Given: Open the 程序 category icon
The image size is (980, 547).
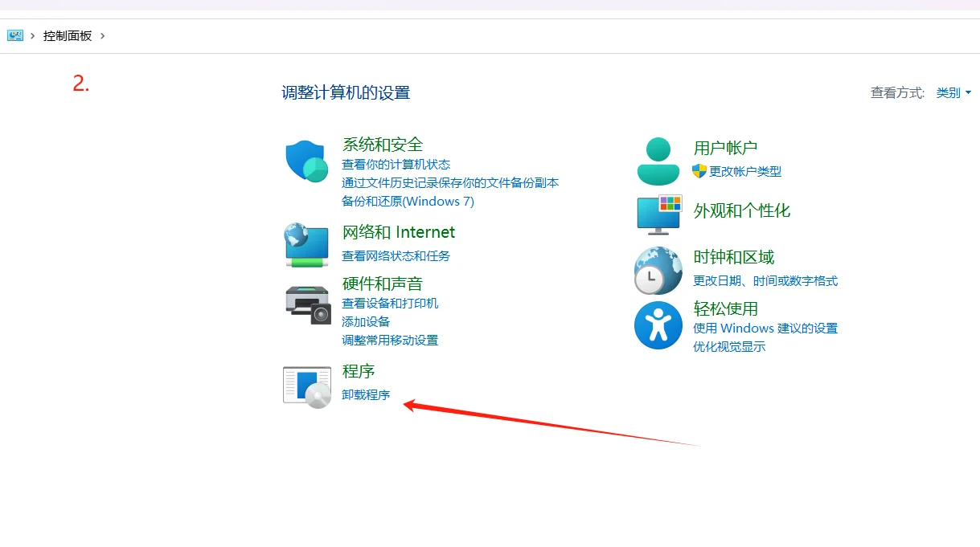Looking at the screenshot, I should coord(306,386).
